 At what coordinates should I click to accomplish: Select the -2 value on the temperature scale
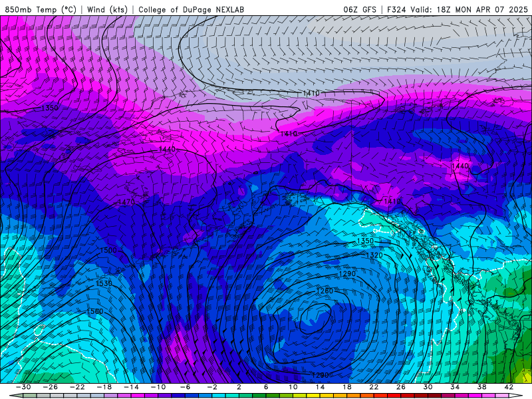(x=211, y=387)
